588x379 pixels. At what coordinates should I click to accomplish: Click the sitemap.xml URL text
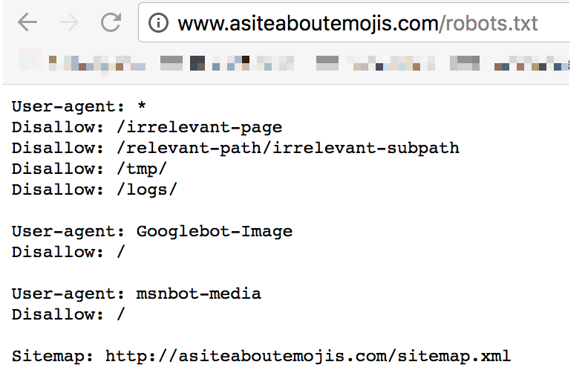[308, 356]
